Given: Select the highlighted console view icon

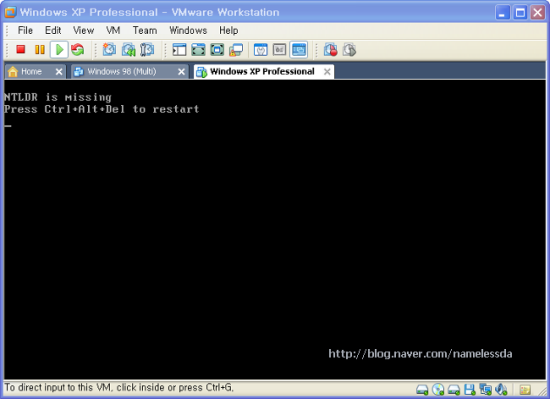Looking at the screenshot, I should tap(299, 50).
